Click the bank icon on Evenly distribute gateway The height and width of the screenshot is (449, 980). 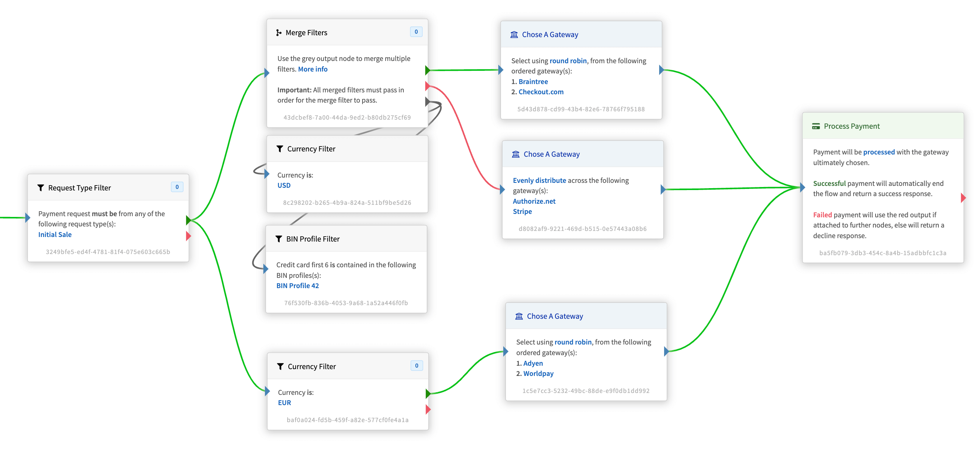pos(515,154)
